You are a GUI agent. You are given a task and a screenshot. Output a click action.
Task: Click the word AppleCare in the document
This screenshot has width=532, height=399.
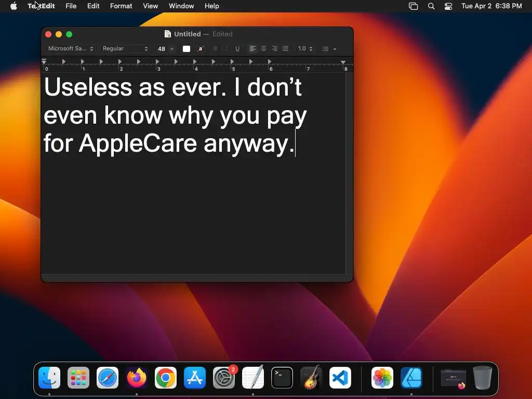click(x=138, y=143)
